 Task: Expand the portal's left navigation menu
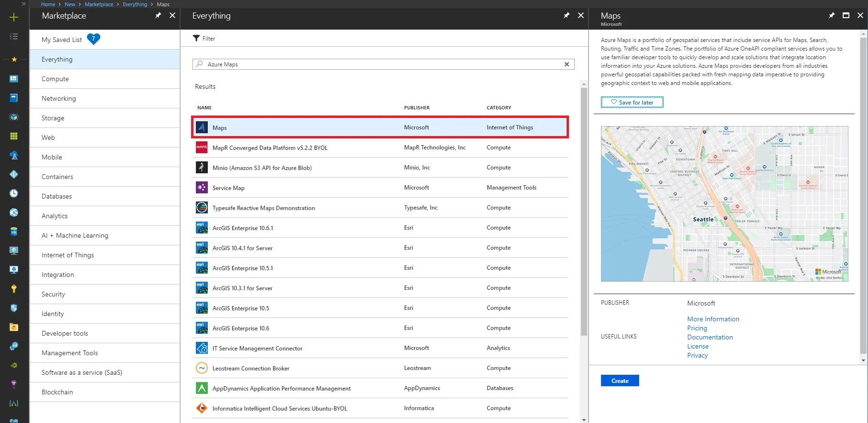pos(23,4)
